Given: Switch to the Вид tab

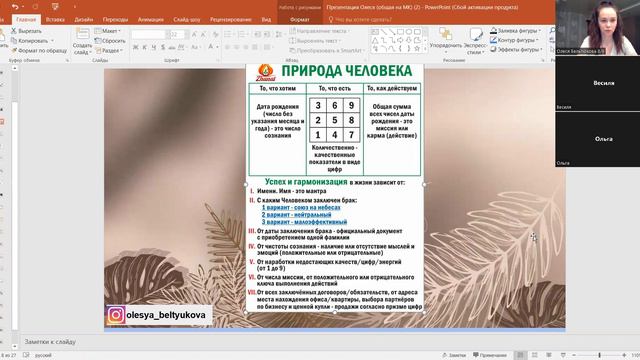Looking at the screenshot, I should point(266,19).
